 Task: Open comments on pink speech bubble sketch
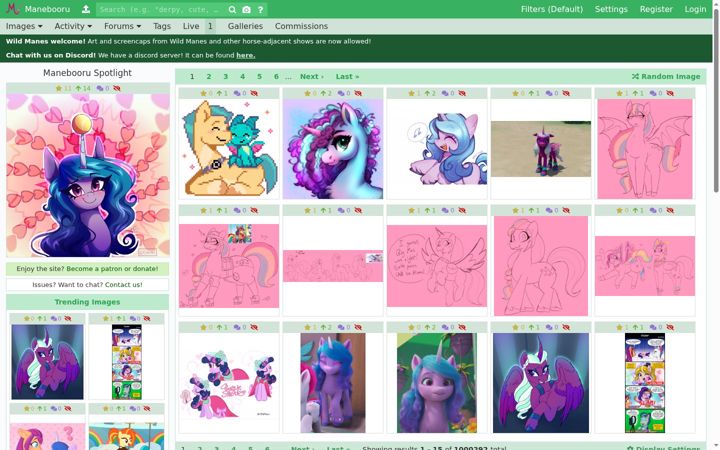click(445, 210)
